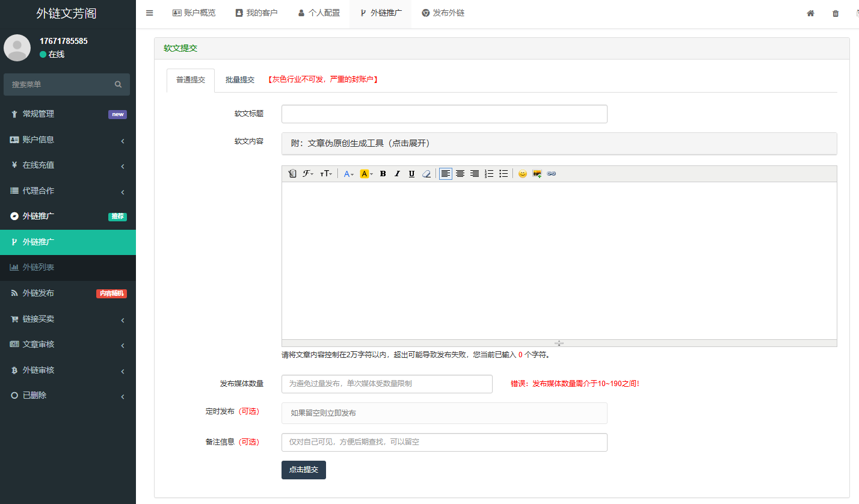Click the italic formatting icon

(397, 174)
